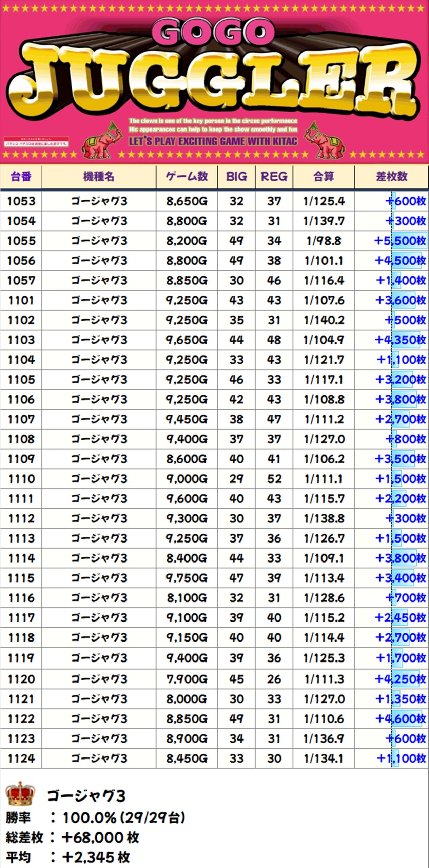Viewport: 429px width, 868px height.
Task: Select machine number 1053
Action: 21,201
